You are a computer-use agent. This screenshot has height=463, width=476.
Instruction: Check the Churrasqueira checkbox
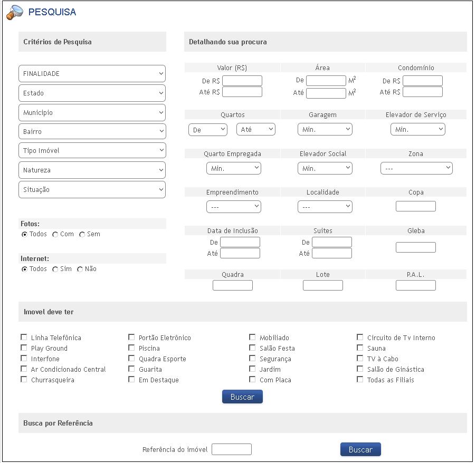(24, 380)
